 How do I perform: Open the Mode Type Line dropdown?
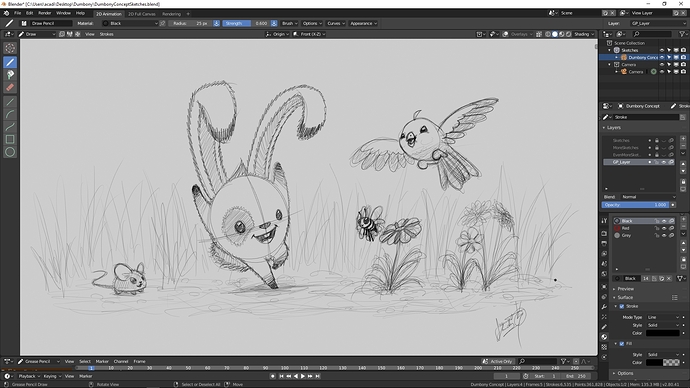coord(664,317)
